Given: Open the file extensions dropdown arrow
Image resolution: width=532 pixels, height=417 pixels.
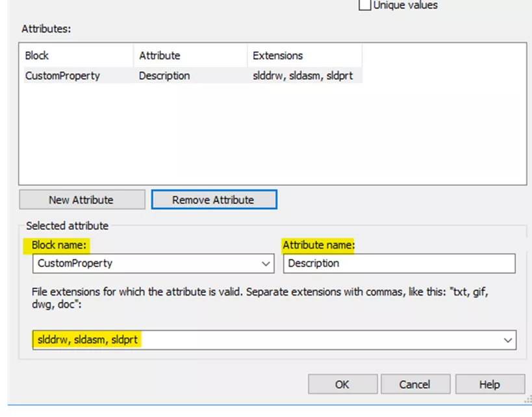Looking at the screenshot, I should point(507,340).
